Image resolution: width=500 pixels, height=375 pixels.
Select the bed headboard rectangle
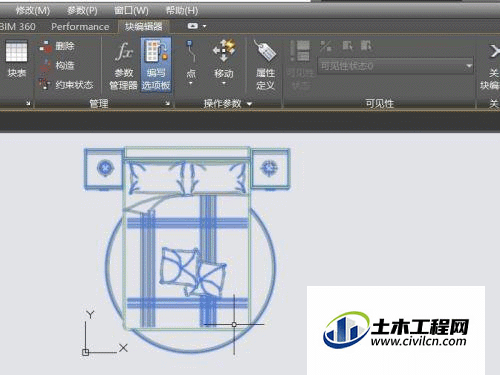point(187,153)
